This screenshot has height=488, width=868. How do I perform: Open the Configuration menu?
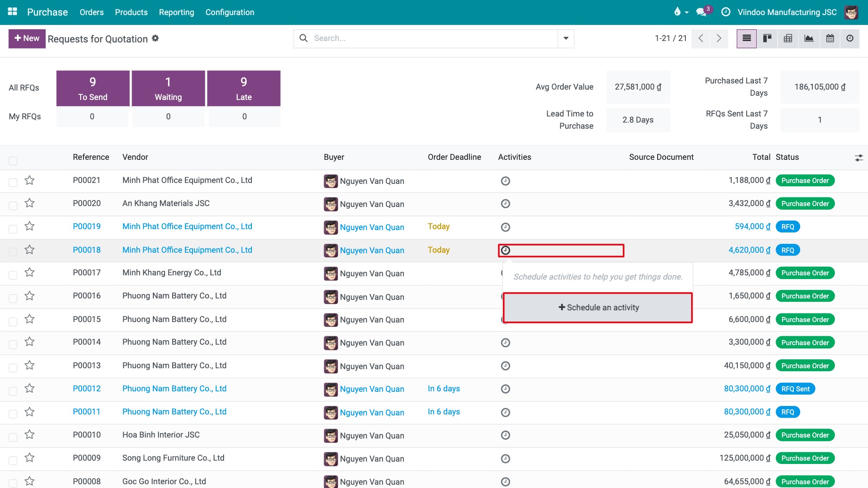tap(230, 12)
